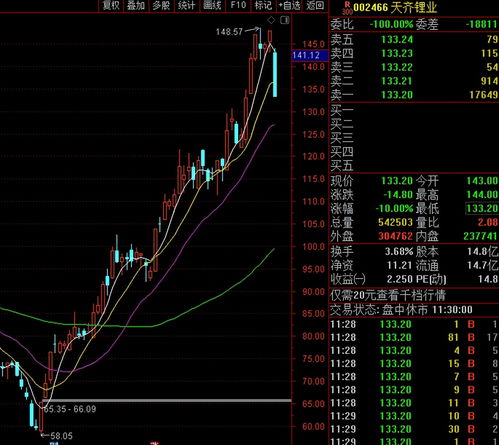Screen dimensions: 499x445
Task: Open the 多股 multi-stock view
Action: (x=161, y=5)
